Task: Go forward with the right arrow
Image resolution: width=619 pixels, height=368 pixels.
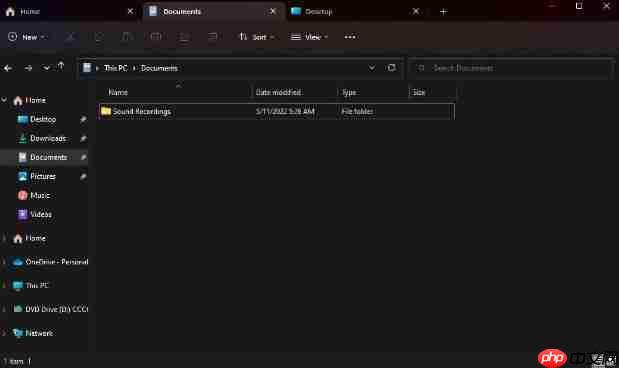Action: (28, 68)
